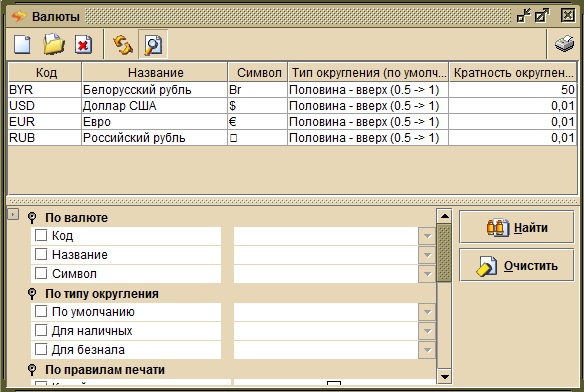Image resolution: width=584 pixels, height=392 pixels.
Task: Click the 0,01 value in USD row
Action: click(512, 106)
